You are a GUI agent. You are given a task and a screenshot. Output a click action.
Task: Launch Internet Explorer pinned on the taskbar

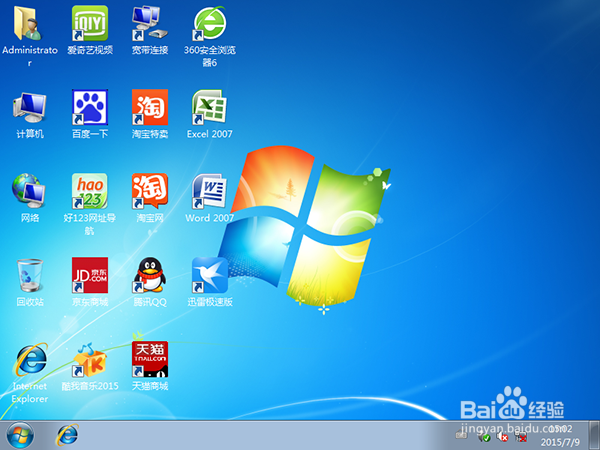67,435
